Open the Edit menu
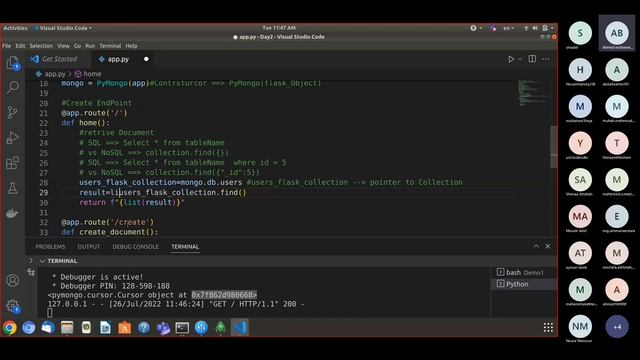 (x=20, y=46)
